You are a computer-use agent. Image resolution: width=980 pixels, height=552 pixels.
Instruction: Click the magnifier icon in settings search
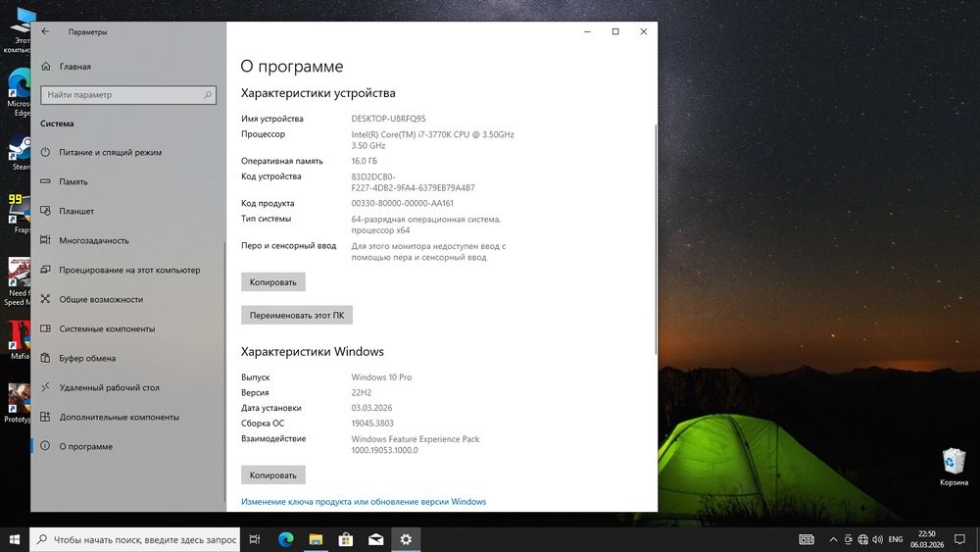click(x=208, y=95)
